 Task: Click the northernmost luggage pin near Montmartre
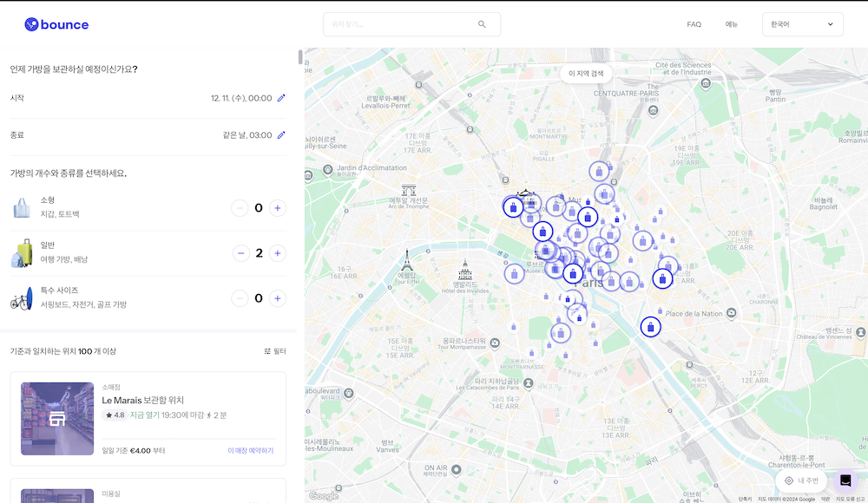tap(599, 172)
